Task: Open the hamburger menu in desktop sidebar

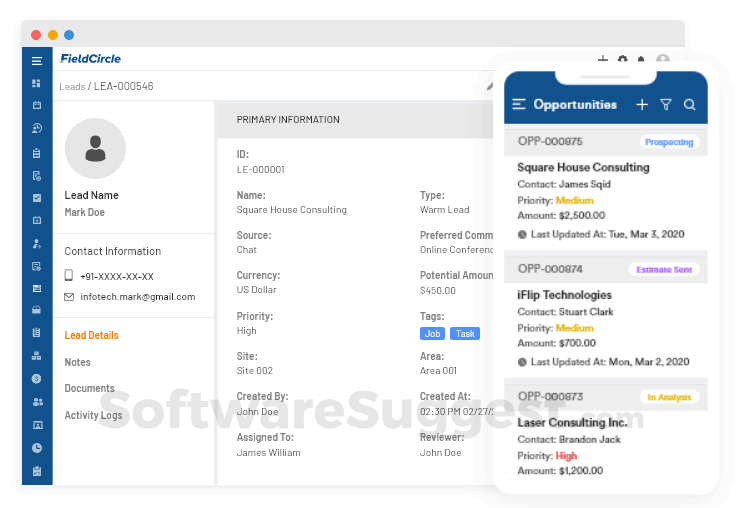Action: [37, 61]
